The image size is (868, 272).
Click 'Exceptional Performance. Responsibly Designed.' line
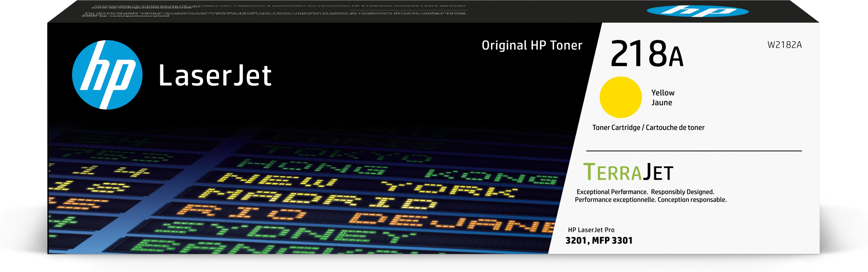(645, 192)
